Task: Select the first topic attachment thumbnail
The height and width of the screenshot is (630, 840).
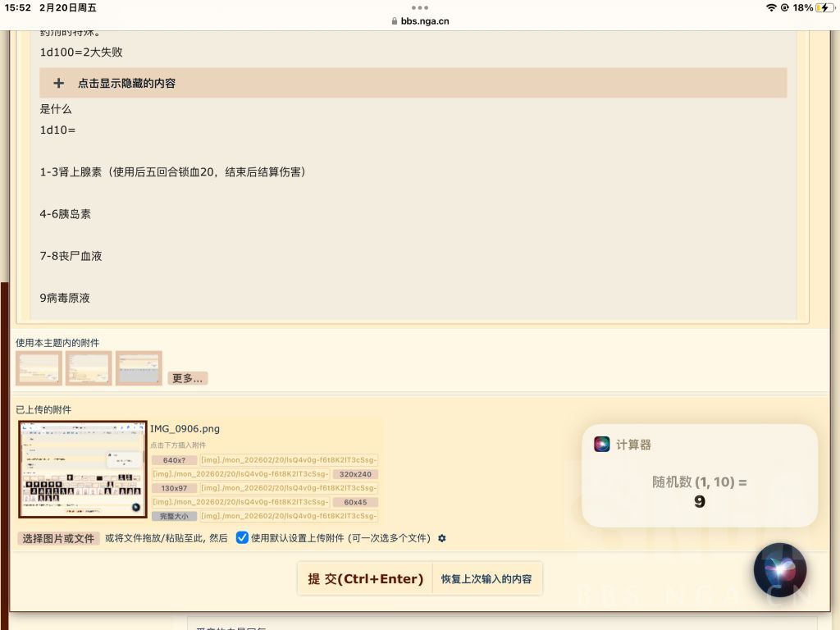Action: coord(39,368)
